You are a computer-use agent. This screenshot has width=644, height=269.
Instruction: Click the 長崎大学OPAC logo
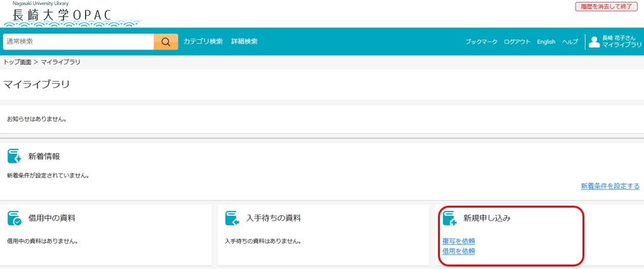tap(62, 15)
